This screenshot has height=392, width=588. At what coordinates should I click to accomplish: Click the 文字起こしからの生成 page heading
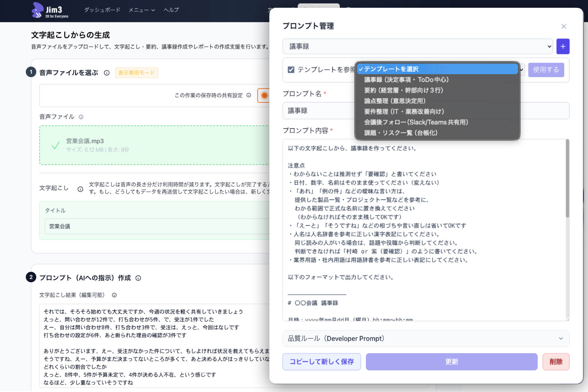pyautogui.click(x=71, y=35)
